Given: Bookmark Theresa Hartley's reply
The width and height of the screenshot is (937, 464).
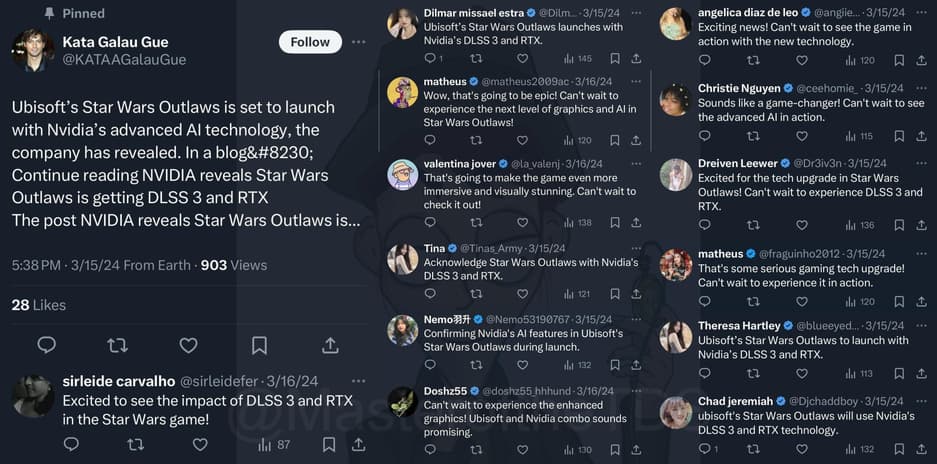Looking at the screenshot, I should [897, 373].
